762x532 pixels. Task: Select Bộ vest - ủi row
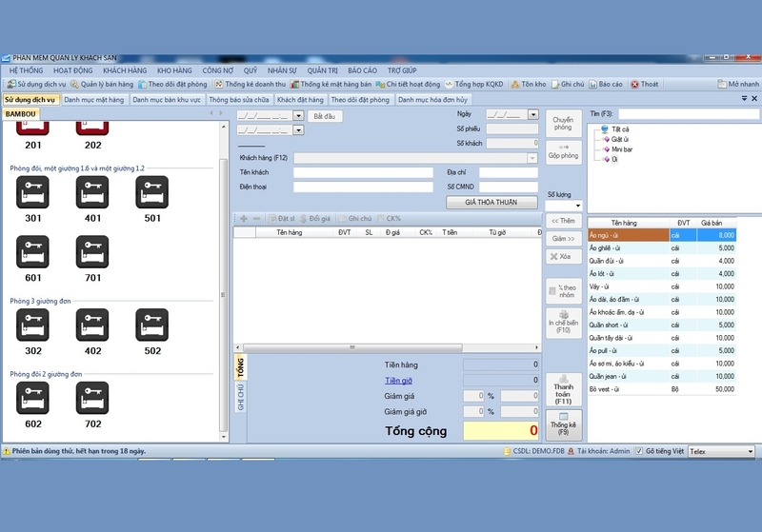tap(662, 389)
